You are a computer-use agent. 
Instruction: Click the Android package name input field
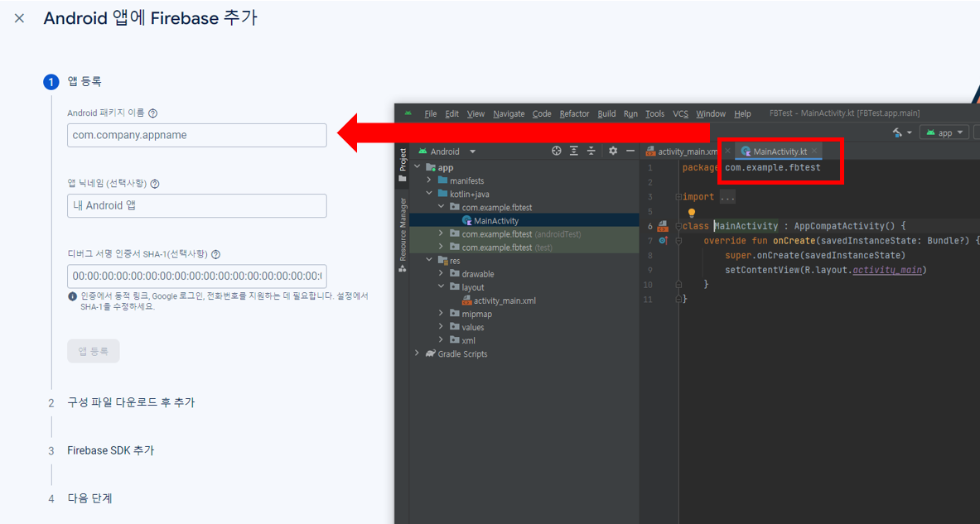pos(197,136)
